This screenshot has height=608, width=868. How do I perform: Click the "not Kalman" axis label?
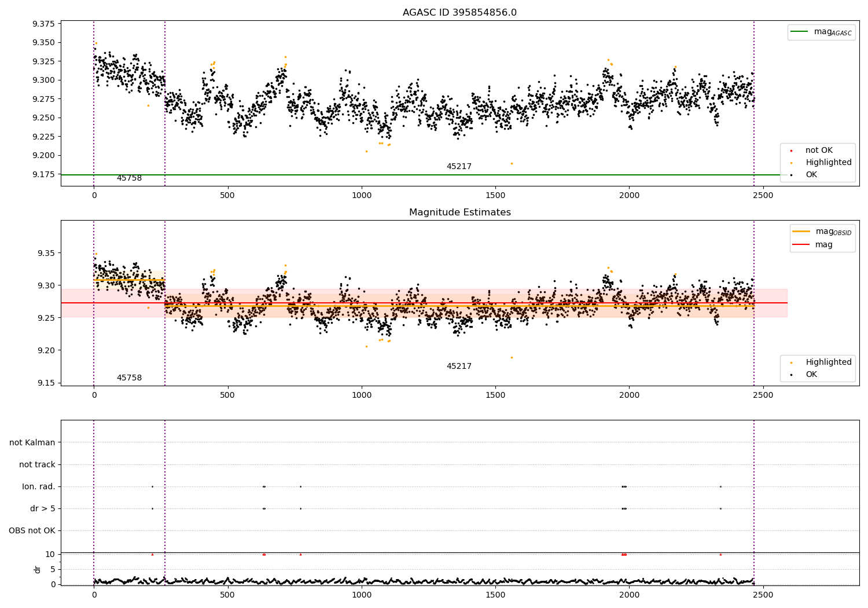tap(32, 443)
